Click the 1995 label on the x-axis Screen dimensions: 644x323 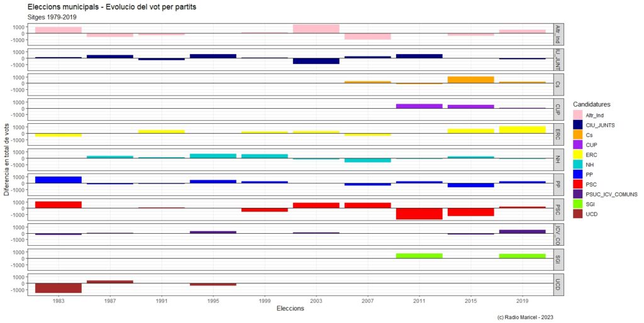coord(213,301)
